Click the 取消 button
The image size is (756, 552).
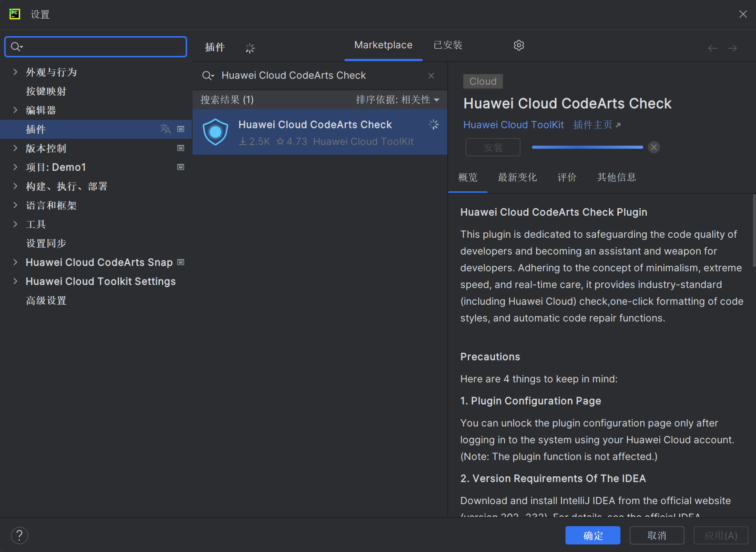tap(657, 535)
